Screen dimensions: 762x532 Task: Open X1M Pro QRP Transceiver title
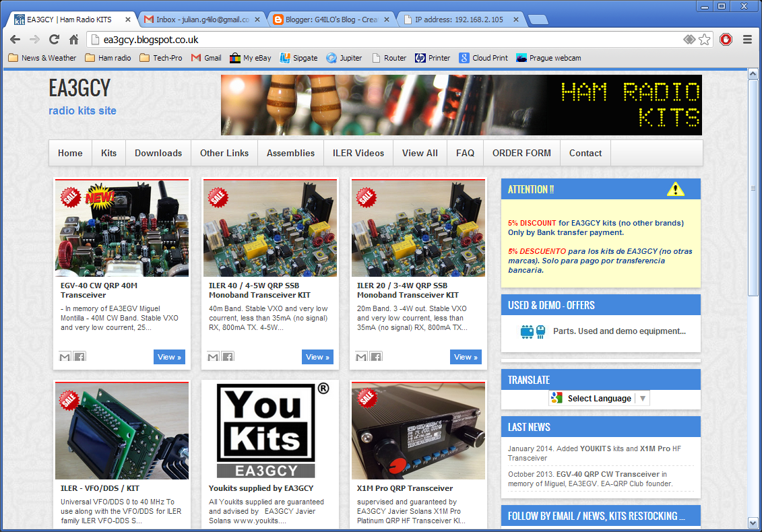point(405,488)
